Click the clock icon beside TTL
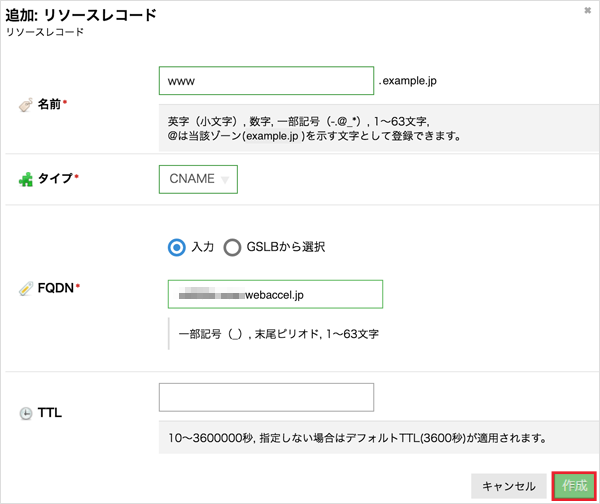 pyautogui.click(x=25, y=413)
